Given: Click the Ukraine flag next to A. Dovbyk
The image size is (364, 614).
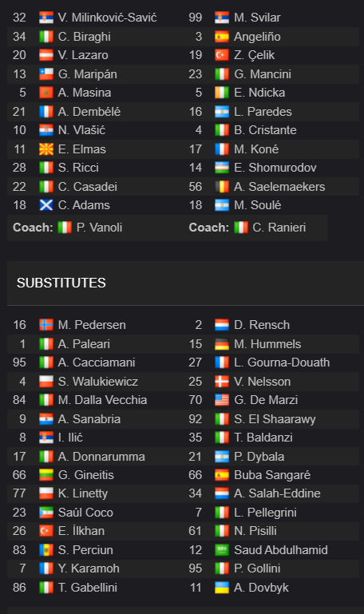Looking at the screenshot, I should pos(222,588).
